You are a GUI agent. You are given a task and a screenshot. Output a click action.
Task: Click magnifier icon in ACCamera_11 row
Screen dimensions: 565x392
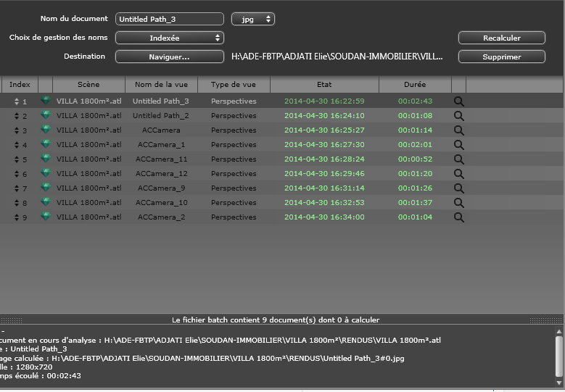tap(458, 159)
